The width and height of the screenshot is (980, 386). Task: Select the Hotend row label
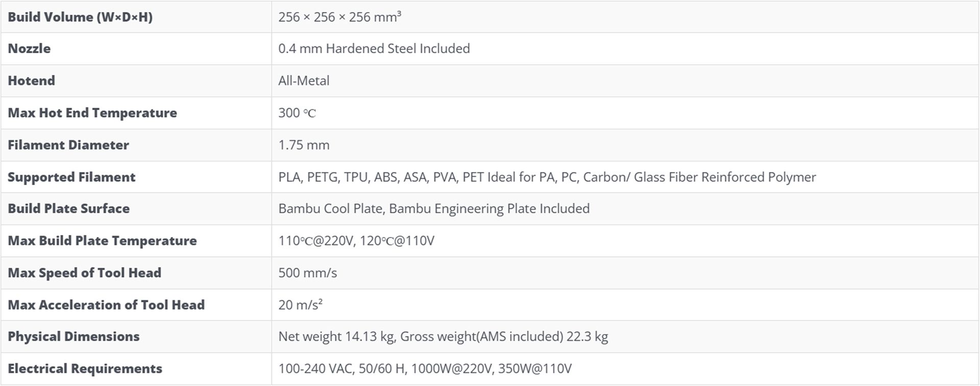[x=31, y=81]
